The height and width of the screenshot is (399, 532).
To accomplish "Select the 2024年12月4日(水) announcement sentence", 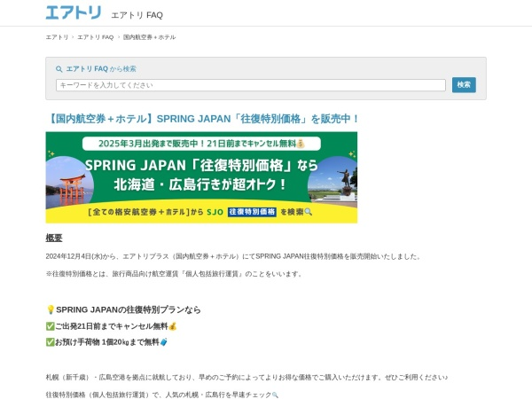I will (x=234, y=256).
